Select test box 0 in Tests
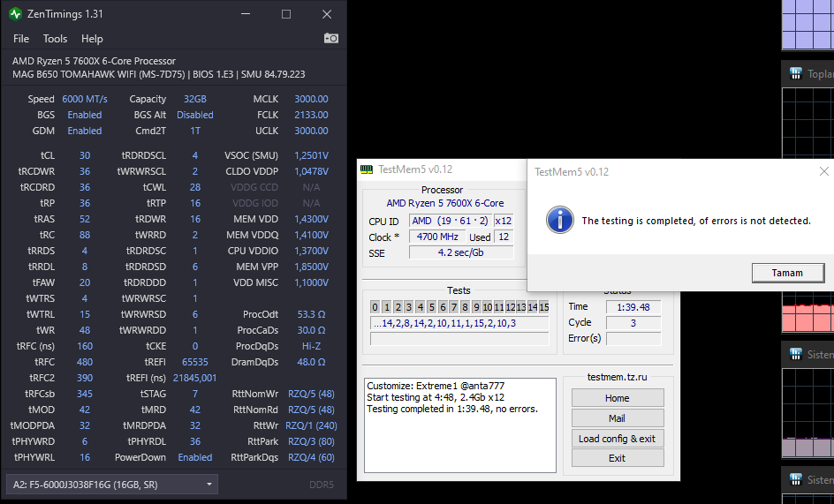The height and width of the screenshot is (504, 834). (x=375, y=307)
